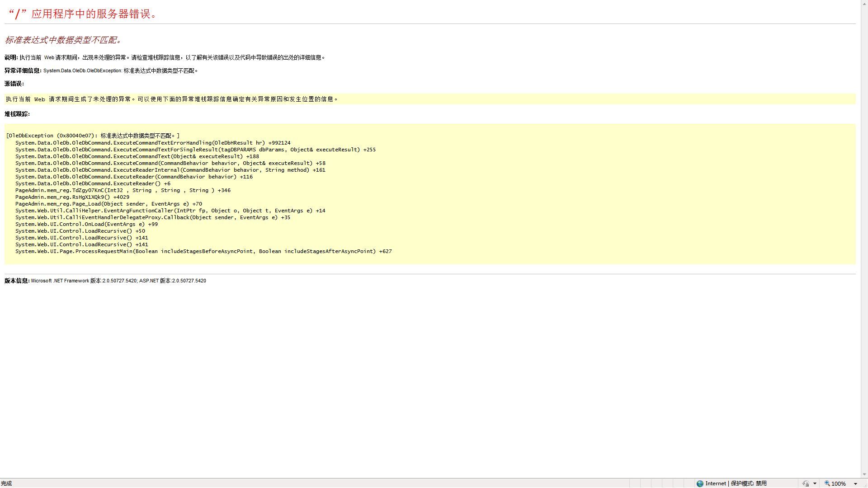Viewport: 868px width, 488px height.
Task: Open dropdown arrow beside privacy lock icon
Action: tap(815, 483)
